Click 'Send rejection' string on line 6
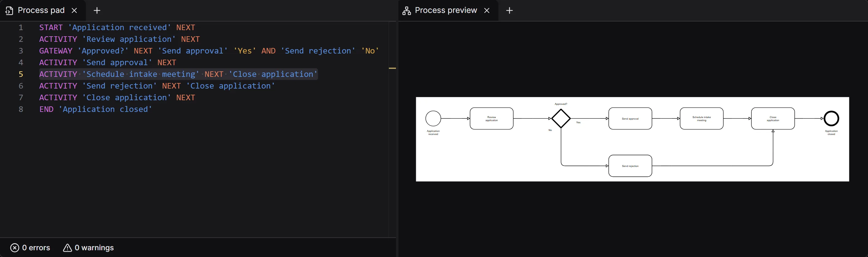This screenshot has height=257, width=868. click(120, 86)
